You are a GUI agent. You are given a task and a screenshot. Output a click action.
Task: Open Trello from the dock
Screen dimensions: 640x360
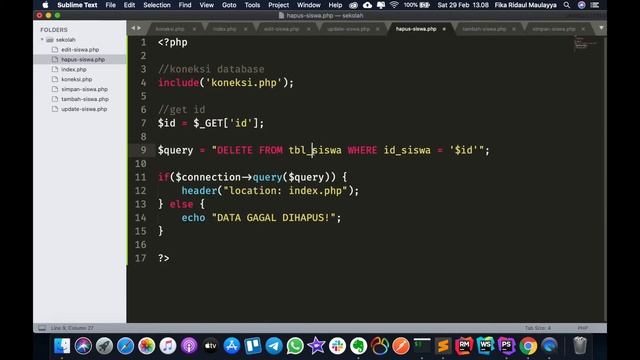253,346
